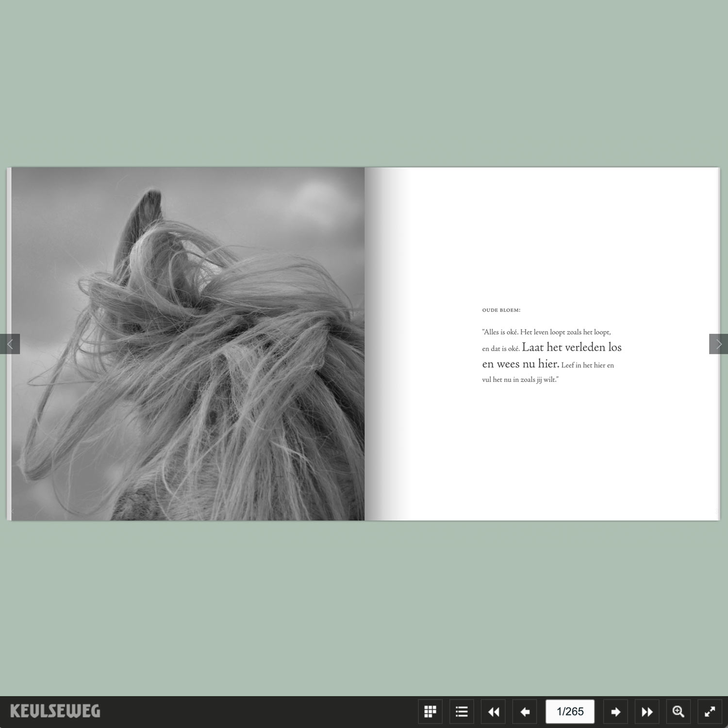This screenshot has height=728, width=728.
Task: Toggle fullscreen mode
Action: [x=710, y=711]
